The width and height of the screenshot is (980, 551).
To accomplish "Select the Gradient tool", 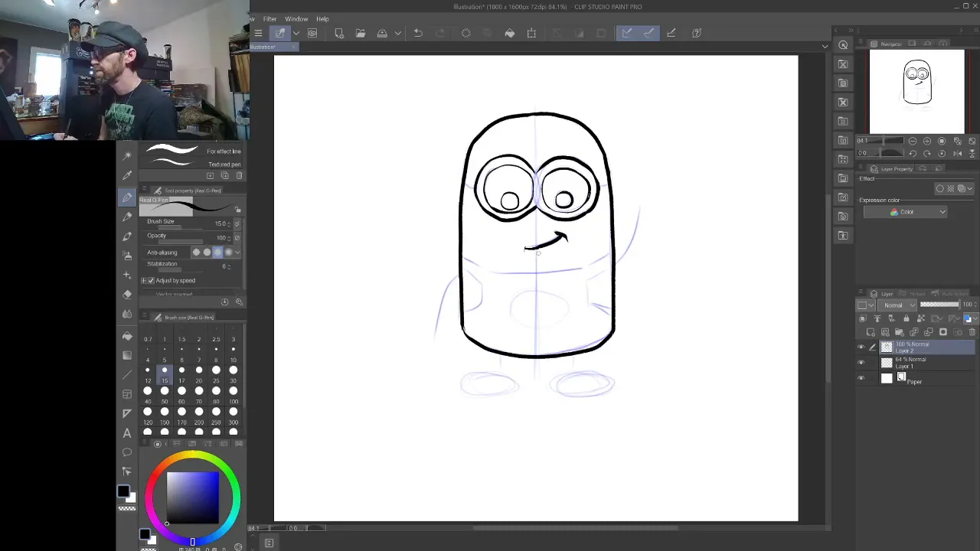I will point(127,355).
